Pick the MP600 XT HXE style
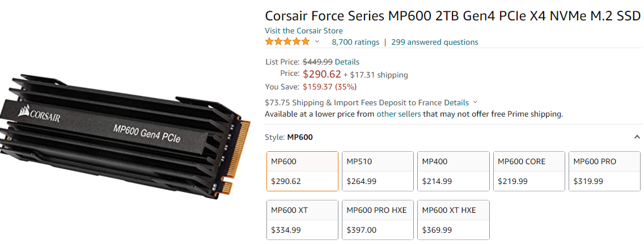Viewport: 644px width, 244px height. pos(454,220)
